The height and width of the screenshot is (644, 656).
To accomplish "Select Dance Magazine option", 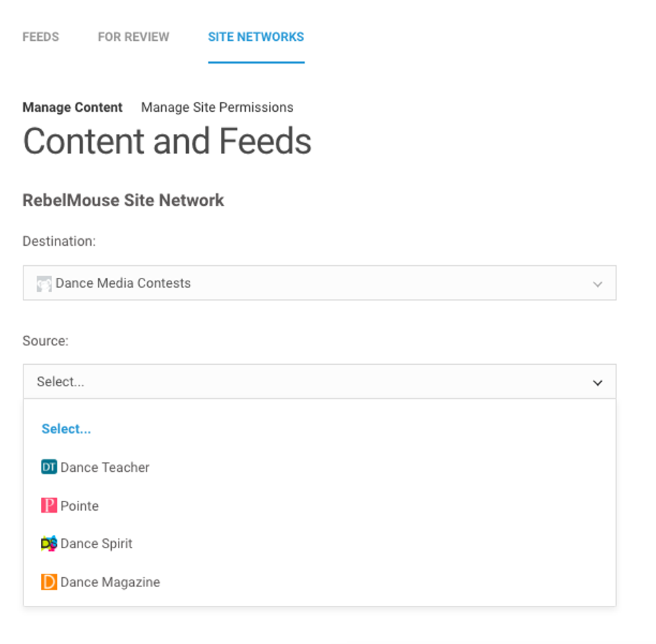I will pyautogui.click(x=110, y=582).
